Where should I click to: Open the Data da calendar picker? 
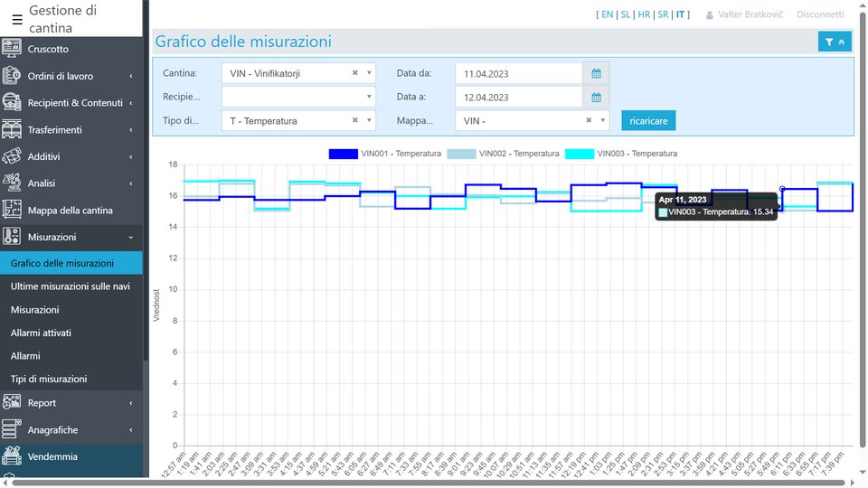(x=596, y=73)
